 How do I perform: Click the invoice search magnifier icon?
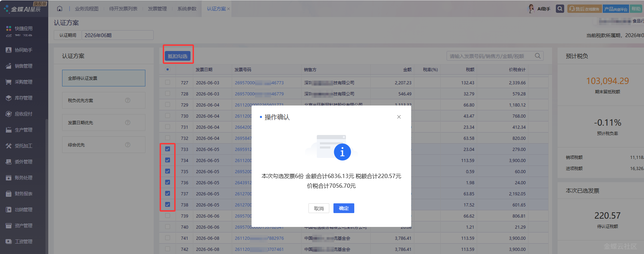pyautogui.click(x=537, y=56)
